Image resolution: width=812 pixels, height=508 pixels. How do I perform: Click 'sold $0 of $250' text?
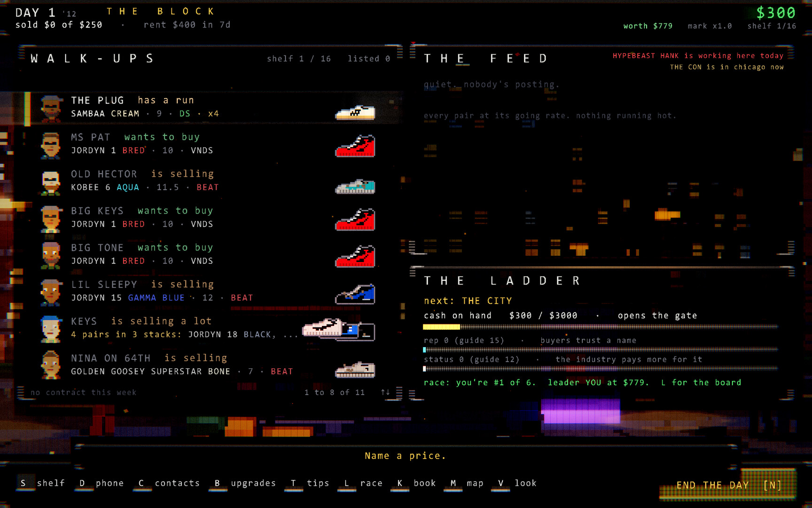click(x=59, y=24)
